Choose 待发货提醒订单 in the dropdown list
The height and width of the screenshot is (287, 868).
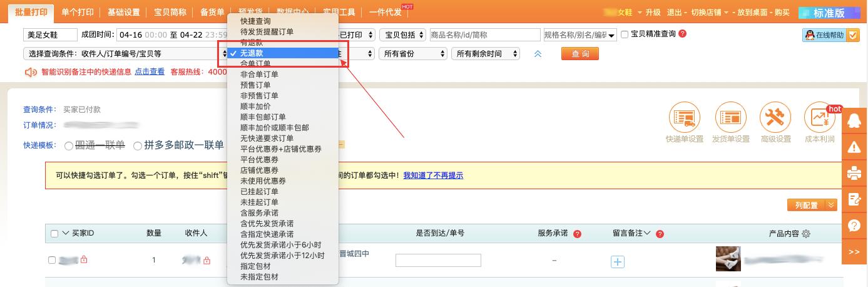[283, 31]
